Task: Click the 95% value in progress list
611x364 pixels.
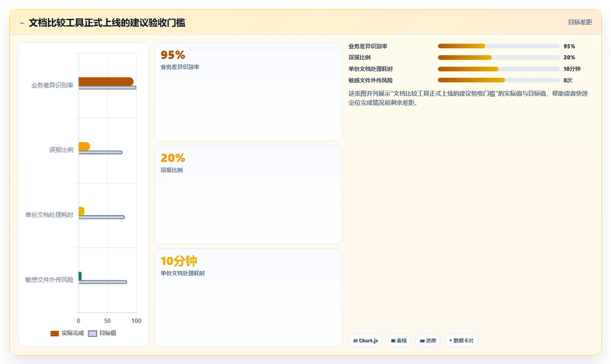Action: (x=569, y=46)
